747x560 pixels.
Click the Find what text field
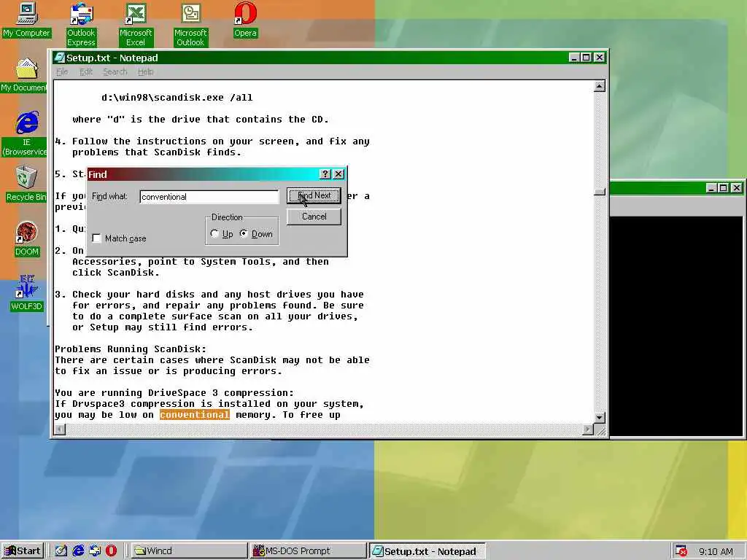coord(209,197)
